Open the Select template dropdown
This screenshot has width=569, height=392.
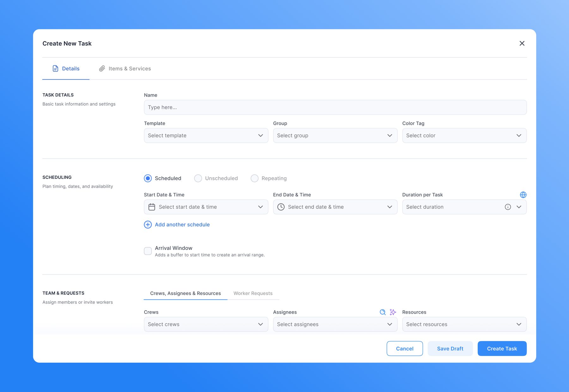(206, 136)
